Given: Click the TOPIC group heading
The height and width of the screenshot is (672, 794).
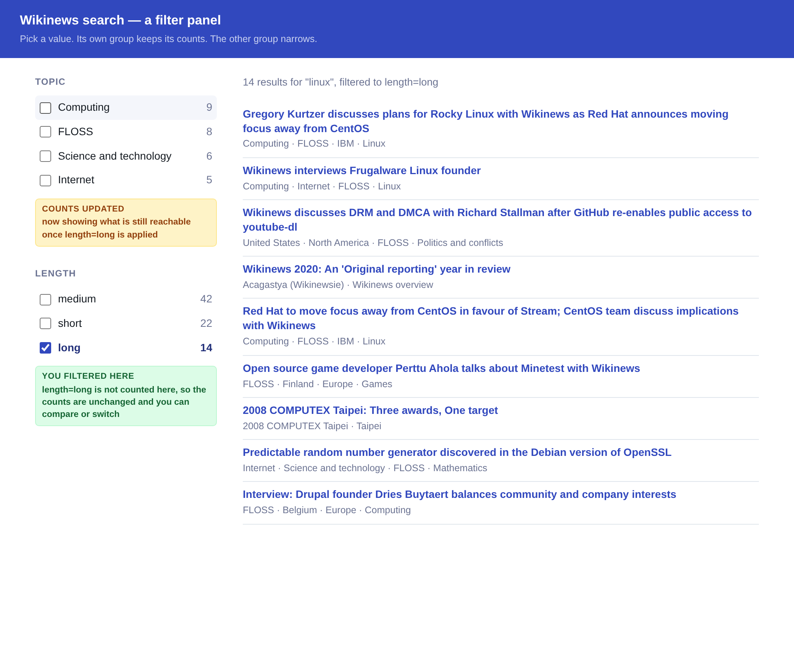Looking at the screenshot, I should 50,82.
